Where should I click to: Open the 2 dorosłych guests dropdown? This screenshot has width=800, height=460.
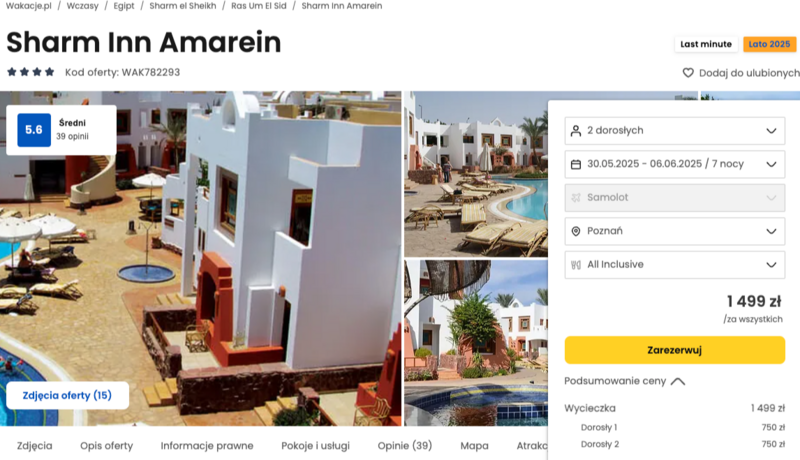click(674, 131)
